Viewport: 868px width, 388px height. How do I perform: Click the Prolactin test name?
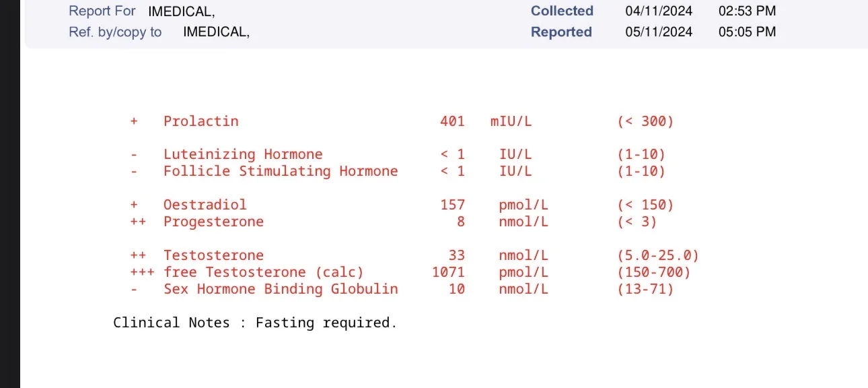[201, 121]
